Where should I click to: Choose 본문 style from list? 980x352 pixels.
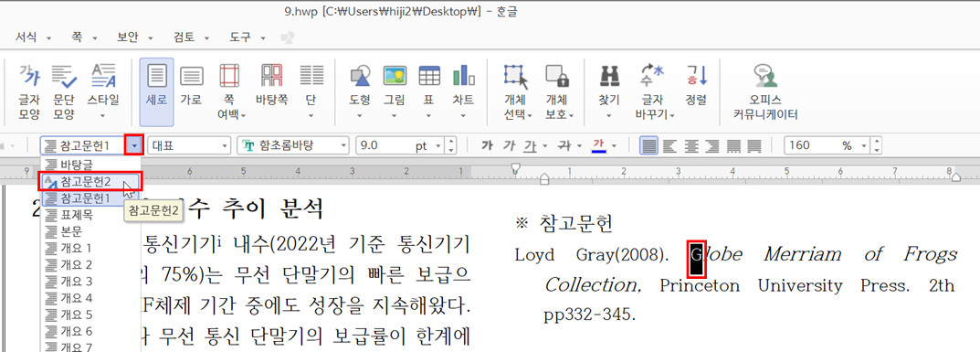(x=90, y=231)
